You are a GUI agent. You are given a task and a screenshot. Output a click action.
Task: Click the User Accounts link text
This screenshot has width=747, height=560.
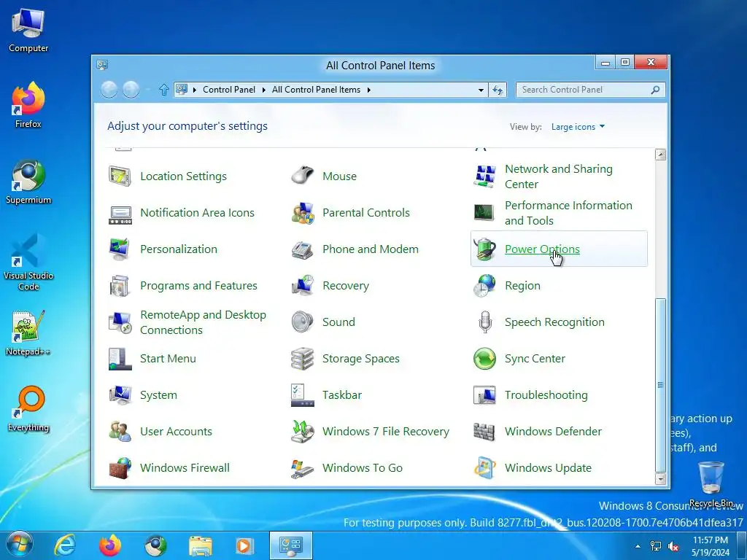click(176, 432)
